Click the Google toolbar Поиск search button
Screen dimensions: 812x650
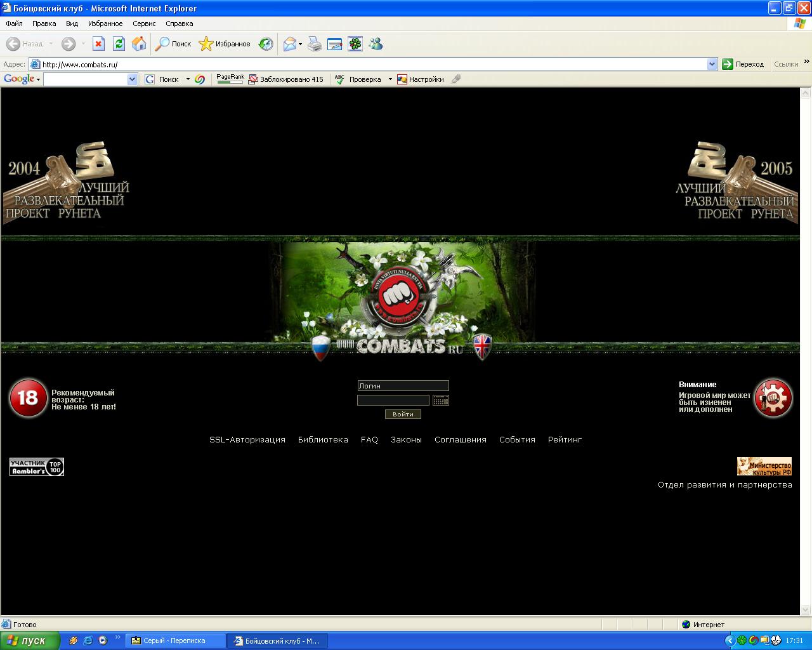coord(162,79)
